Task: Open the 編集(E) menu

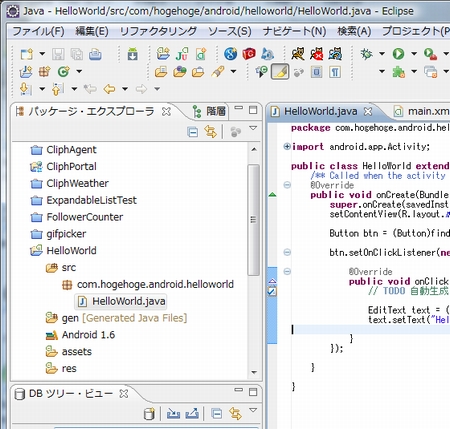Action: coord(92,31)
